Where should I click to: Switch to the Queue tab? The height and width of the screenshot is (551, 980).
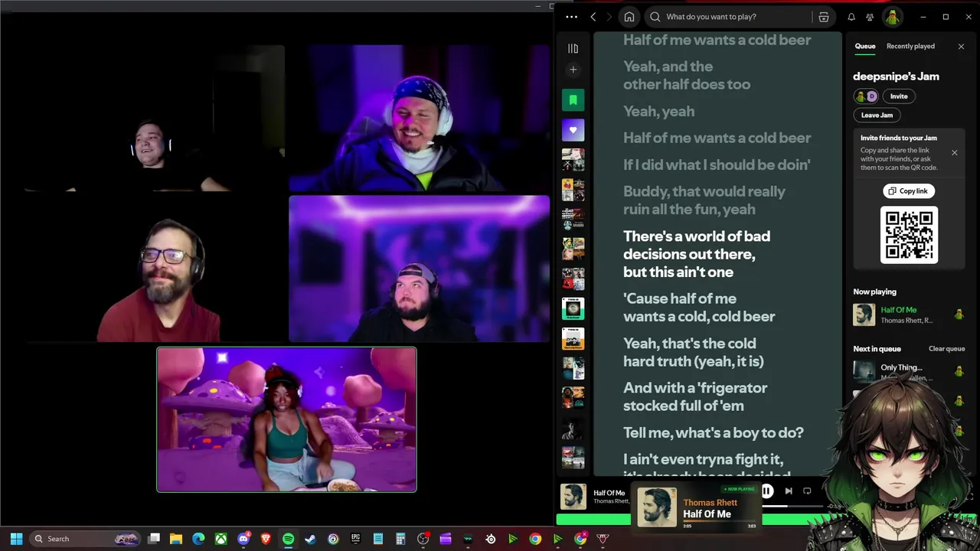865,46
